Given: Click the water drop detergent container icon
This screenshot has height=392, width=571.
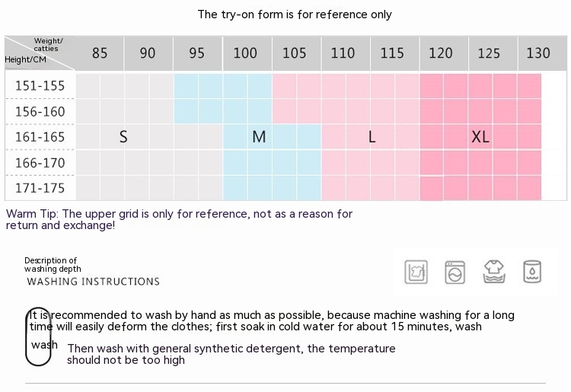Looking at the screenshot, I should click(532, 272).
